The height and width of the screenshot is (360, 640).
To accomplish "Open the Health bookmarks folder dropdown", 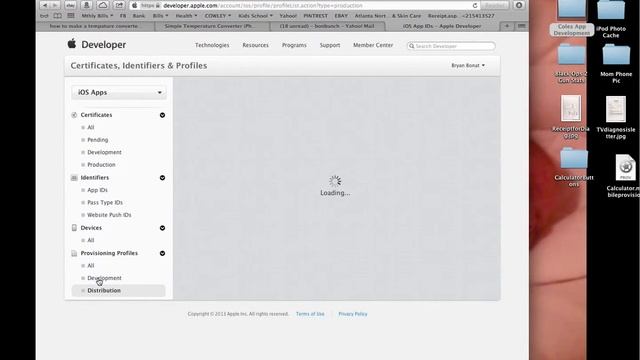I will [x=186, y=16].
